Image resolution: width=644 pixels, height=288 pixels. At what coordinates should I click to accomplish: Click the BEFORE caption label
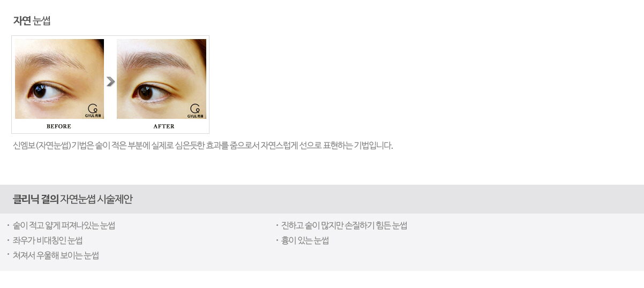[59, 126]
